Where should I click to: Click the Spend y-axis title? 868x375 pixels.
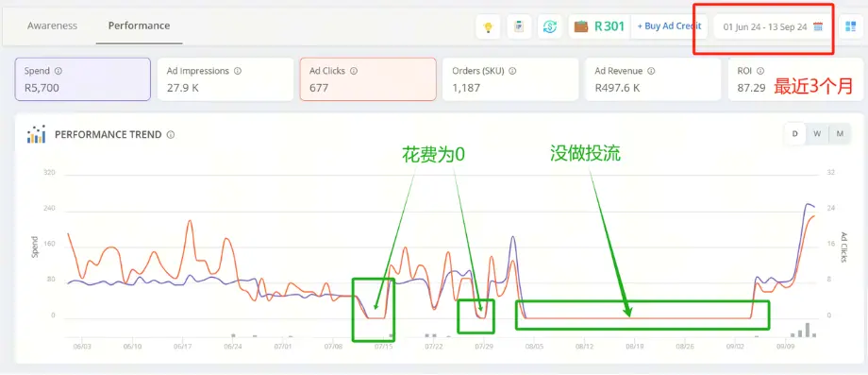35,247
